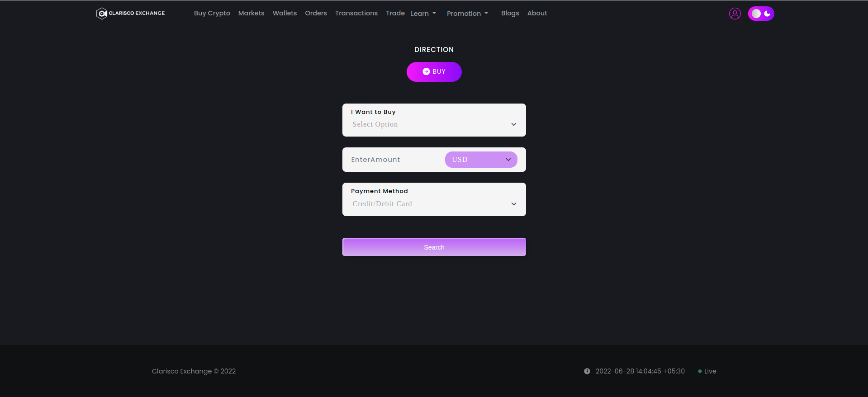
Task: Select Orders in the navbar
Action: tap(316, 13)
